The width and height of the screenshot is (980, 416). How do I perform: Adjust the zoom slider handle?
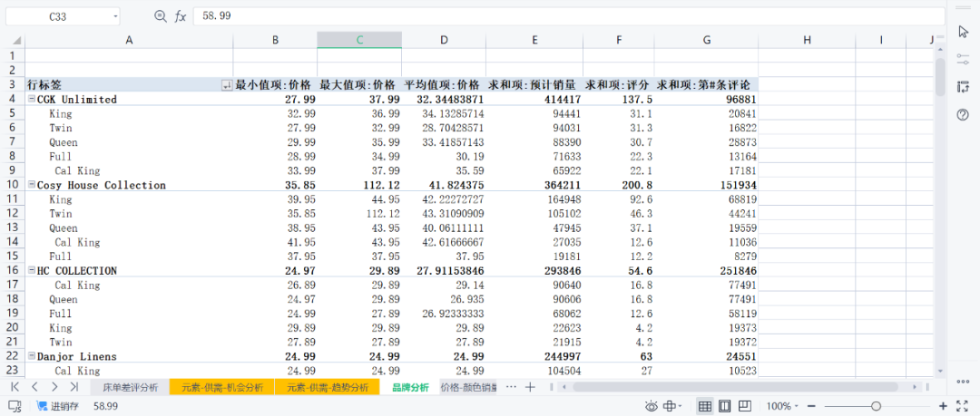pos(876,406)
